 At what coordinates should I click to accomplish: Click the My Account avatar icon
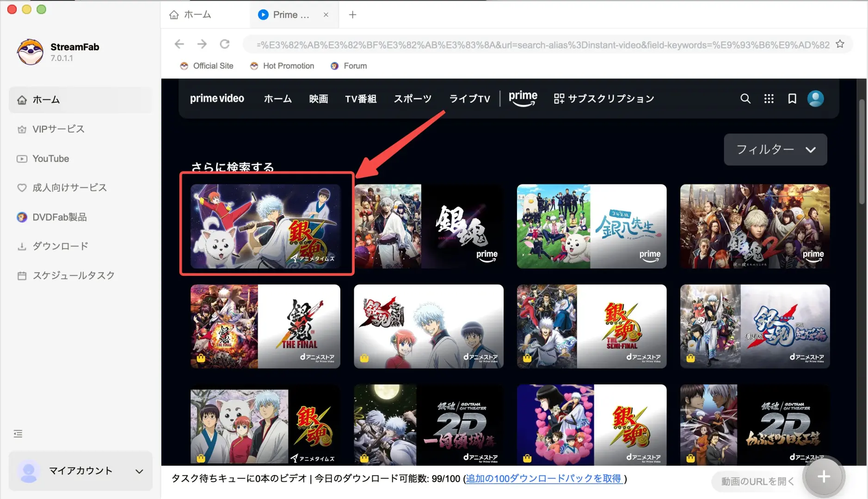[29, 471]
